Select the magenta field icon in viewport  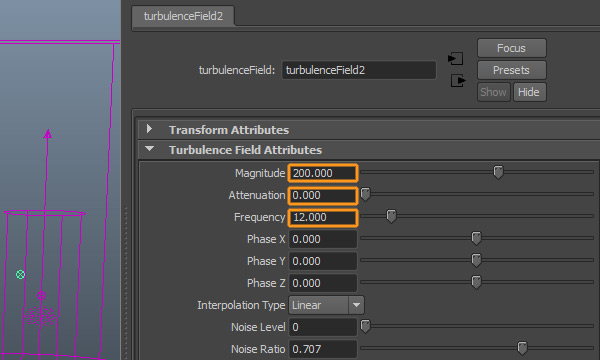tap(41, 295)
